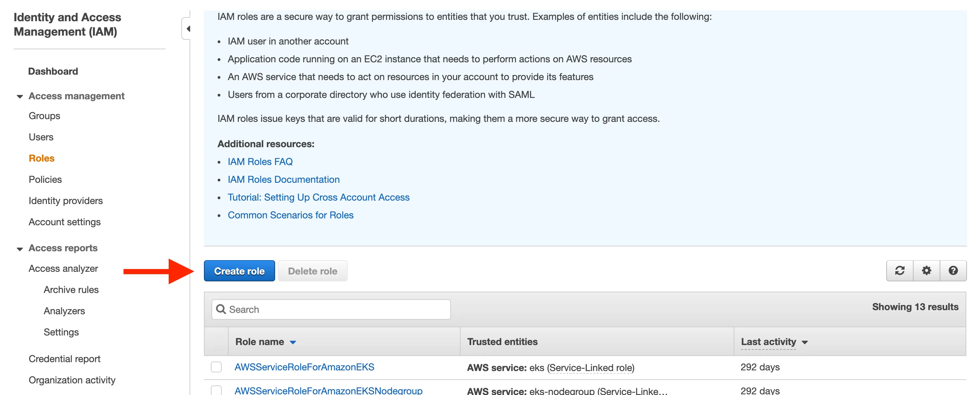980x395 pixels.
Task: Collapse the IAM sidebar panel arrow
Action: pyautogui.click(x=188, y=29)
